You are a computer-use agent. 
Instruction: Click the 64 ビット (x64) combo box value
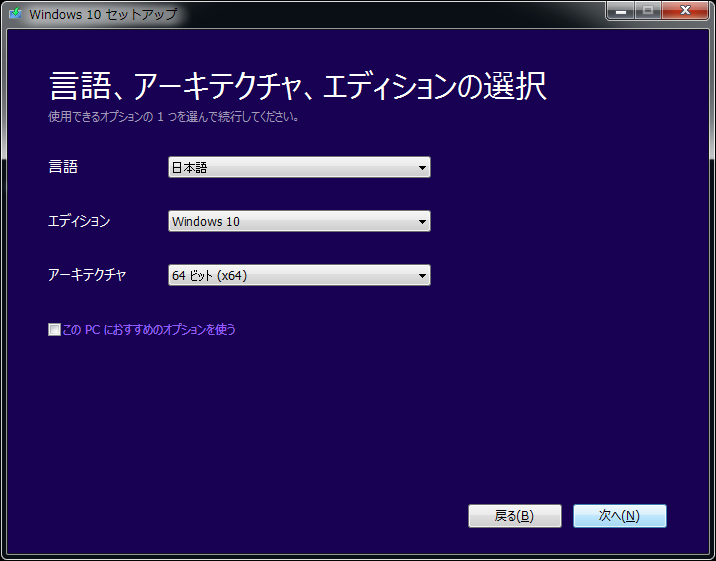coord(209,276)
